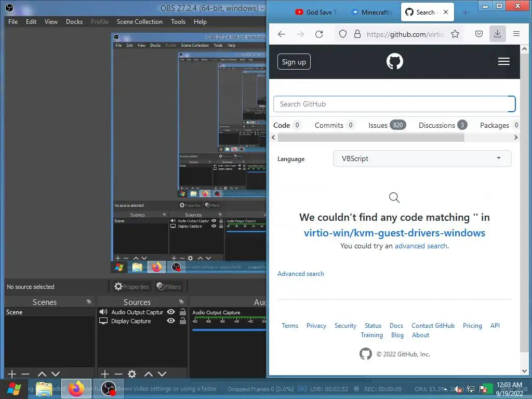The width and height of the screenshot is (532, 399).
Task: Move source down in Sources list
Action: tap(162, 374)
